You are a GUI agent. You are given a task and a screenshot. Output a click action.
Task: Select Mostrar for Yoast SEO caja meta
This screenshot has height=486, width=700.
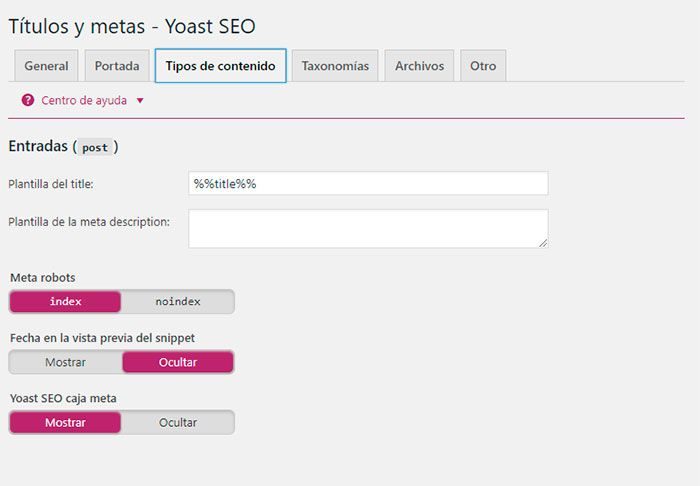click(65, 422)
